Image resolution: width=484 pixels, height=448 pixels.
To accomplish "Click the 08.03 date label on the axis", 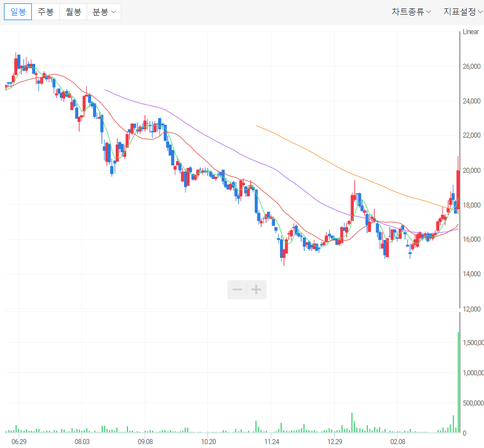I will point(82,441).
